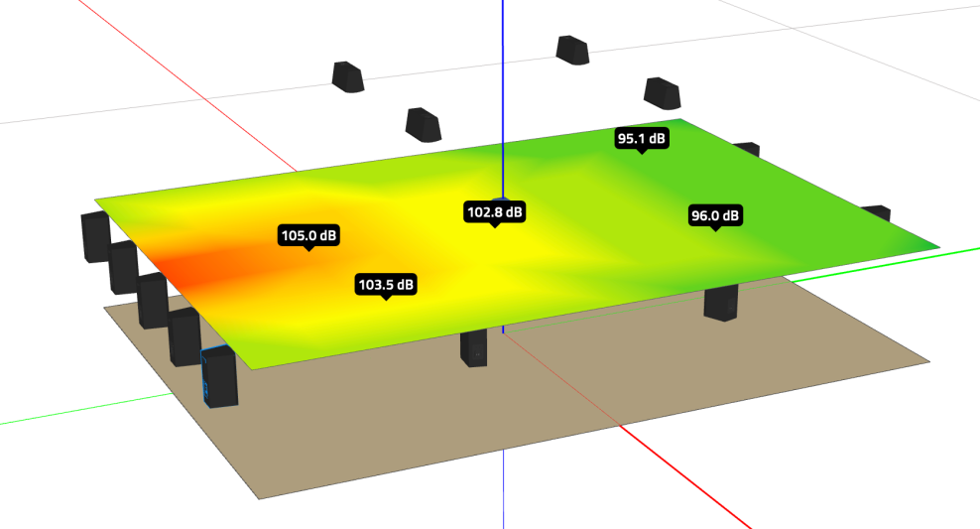Click the 103.5 dB probe marker
The image size is (980, 529).
coord(386,285)
